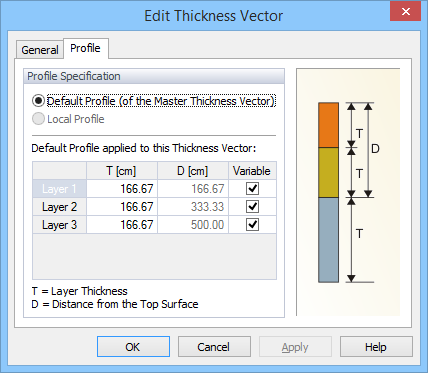The image size is (428, 373).
Task: Choose the Local Profile radio option
Action: pyautogui.click(x=38, y=119)
